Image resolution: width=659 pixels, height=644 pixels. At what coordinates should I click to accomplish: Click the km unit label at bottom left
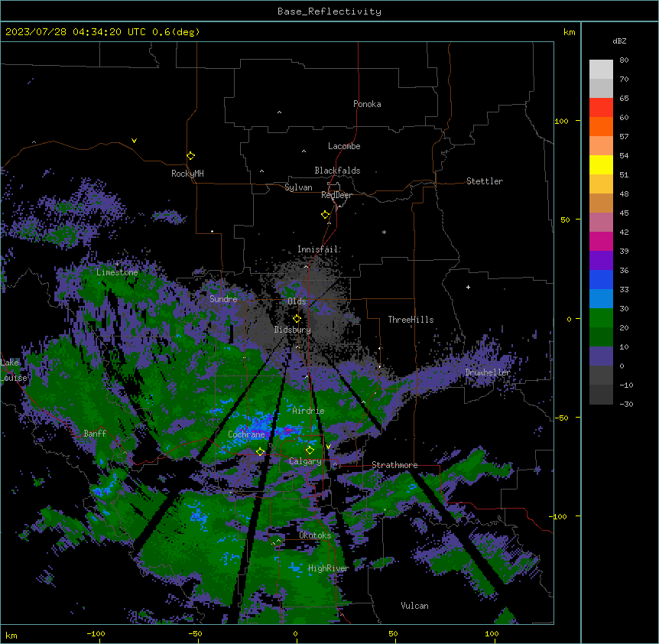(x=11, y=635)
